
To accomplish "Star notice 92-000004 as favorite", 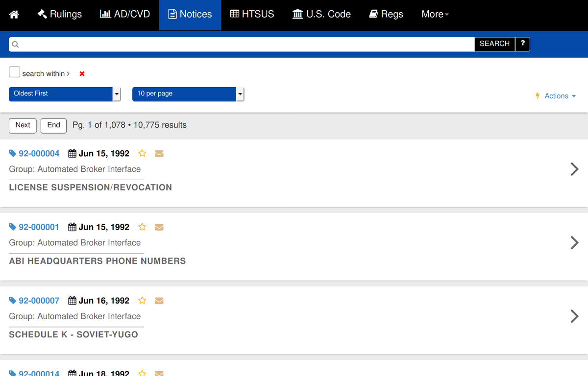I will (142, 154).
